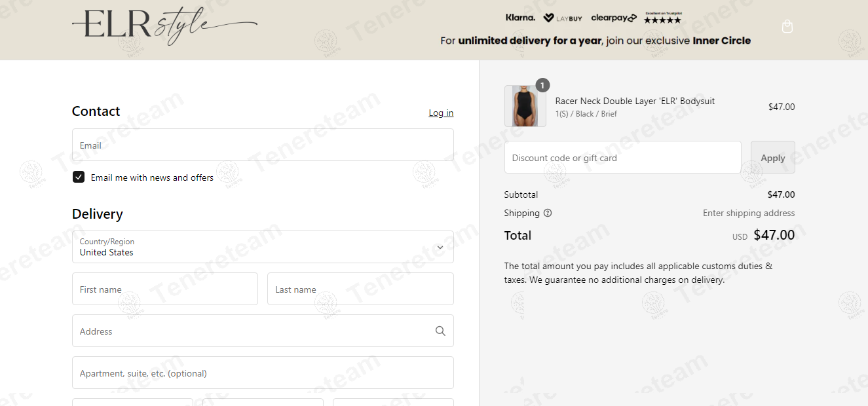Click into the Discount code or gift card field
This screenshot has height=406, width=868.
click(x=623, y=157)
